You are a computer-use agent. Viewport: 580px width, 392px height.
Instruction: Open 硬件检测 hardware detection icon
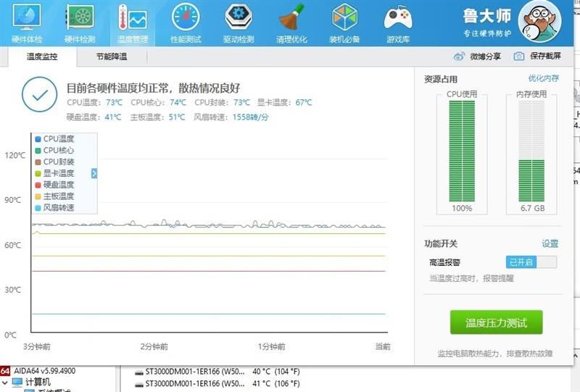(80, 17)
